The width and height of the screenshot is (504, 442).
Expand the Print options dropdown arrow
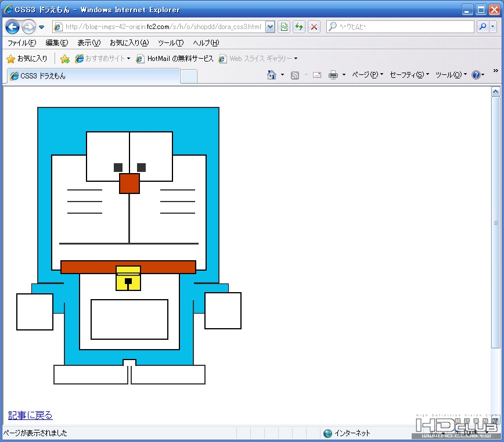[x=344, y=75]
